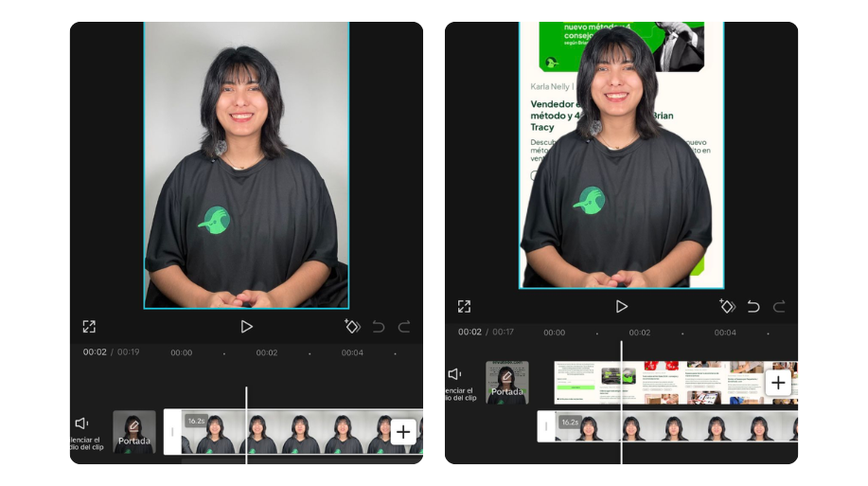Undo last action in right editor
The width and height of the screenshot is (868, 486).
coord(753,306)
